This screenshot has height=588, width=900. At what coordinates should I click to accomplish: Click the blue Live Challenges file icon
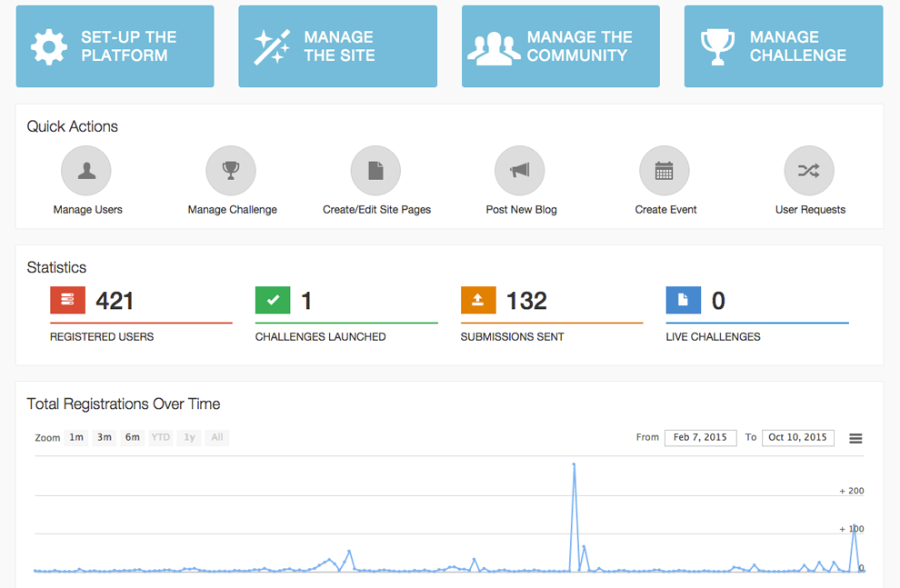click(683, 300)
